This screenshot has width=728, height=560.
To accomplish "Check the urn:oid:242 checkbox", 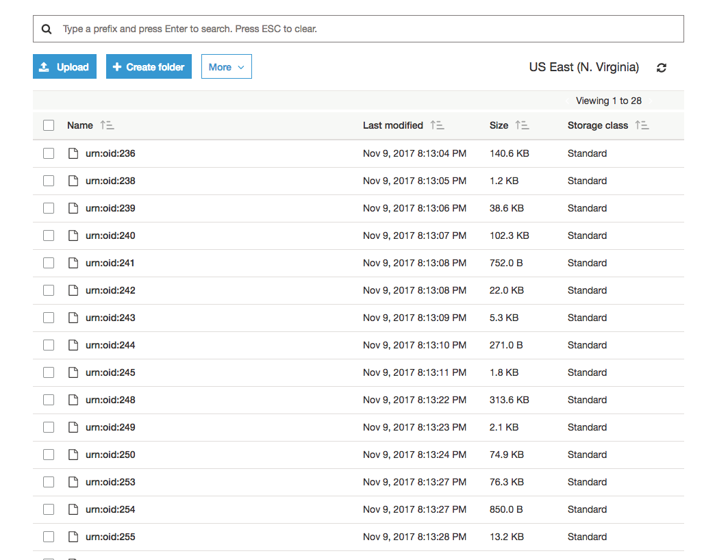I will (49, 290).
